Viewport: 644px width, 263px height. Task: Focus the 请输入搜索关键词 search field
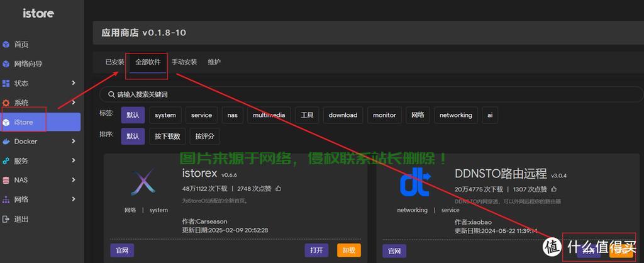[x=371, y=94]
